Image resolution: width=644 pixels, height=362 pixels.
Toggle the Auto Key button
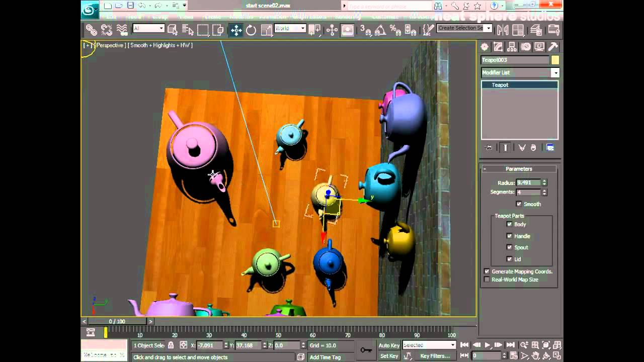(x=389, y=345)
